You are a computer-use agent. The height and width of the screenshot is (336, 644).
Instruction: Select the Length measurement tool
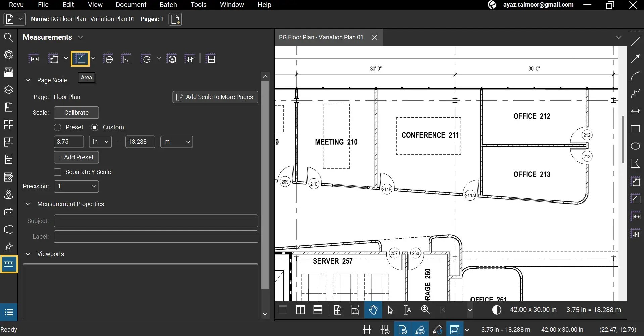tap(34, 59)
